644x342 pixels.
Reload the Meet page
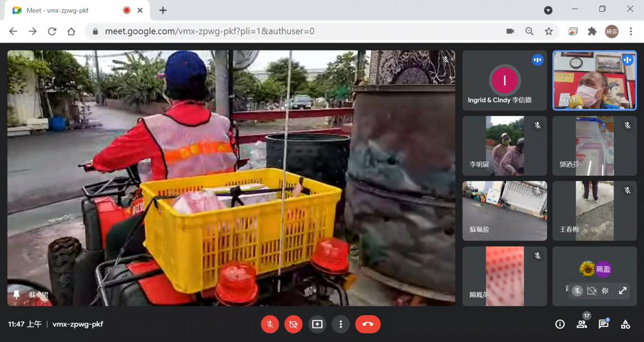(52, 31)
